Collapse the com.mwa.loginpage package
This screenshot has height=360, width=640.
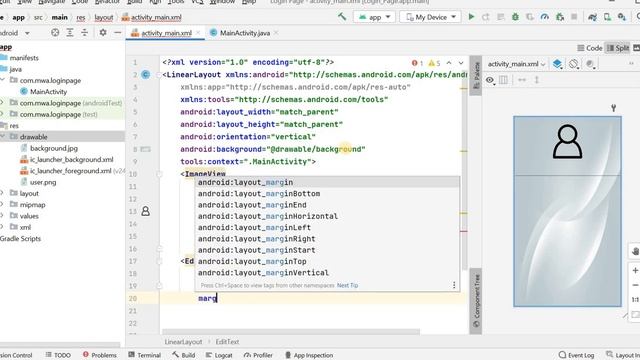(3, 80)
